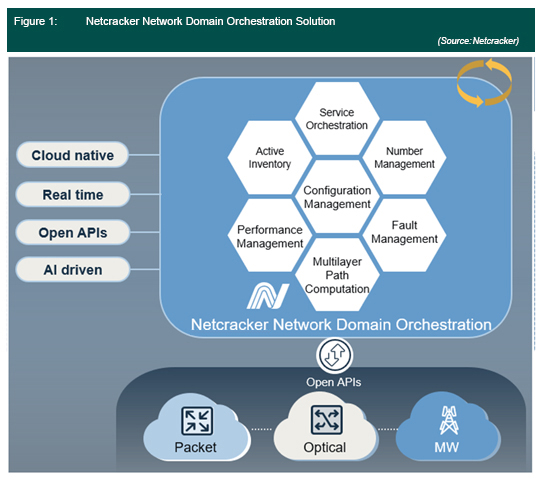Click the Service Orchestration hexagon
Viewport: 540px width, 484px height.
coord(337,119)
